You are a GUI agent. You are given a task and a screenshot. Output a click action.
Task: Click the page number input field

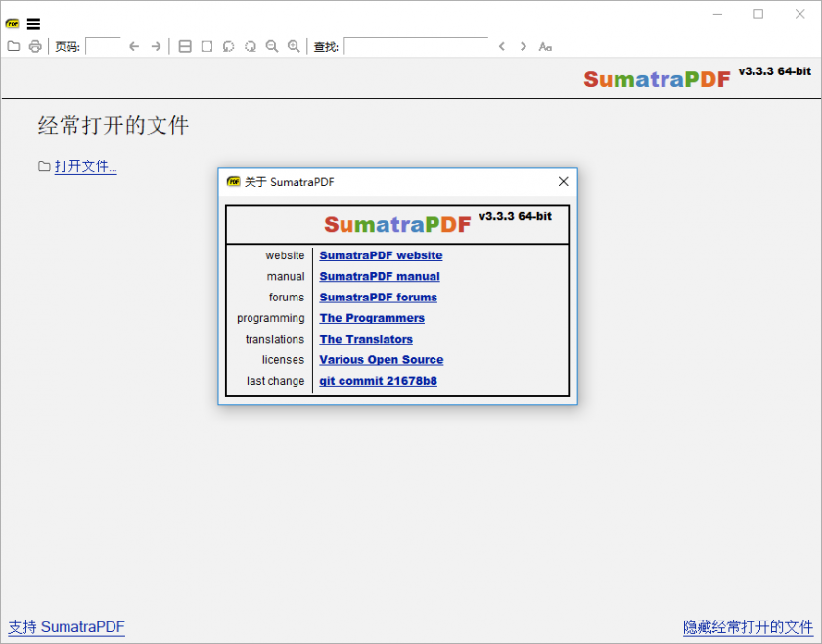pos(104,46)
